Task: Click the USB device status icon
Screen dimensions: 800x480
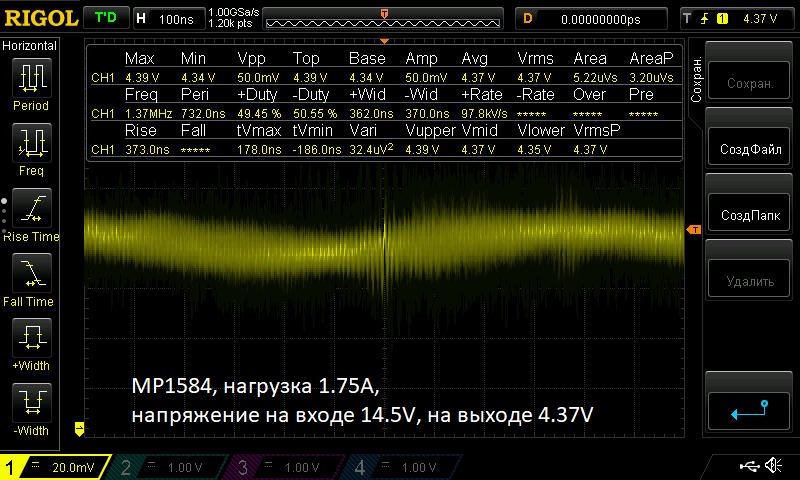Action: [749, 466]
